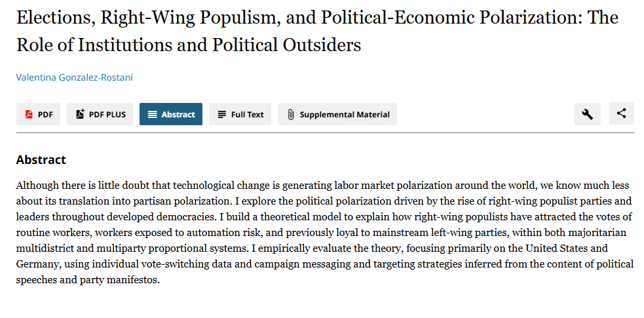Click the PDF PLUS document icon
644x318 pixels.
[x=80, y=114]
